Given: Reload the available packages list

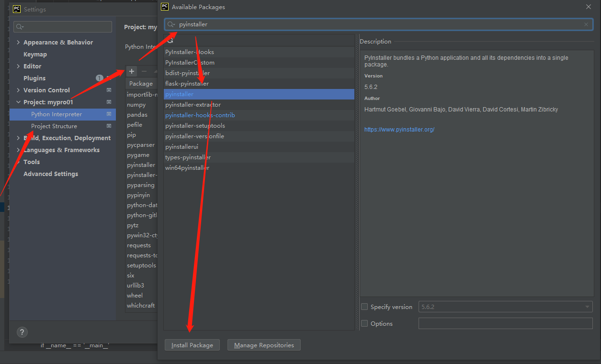Looking at the screenshot, I should (x=170, y=42).
